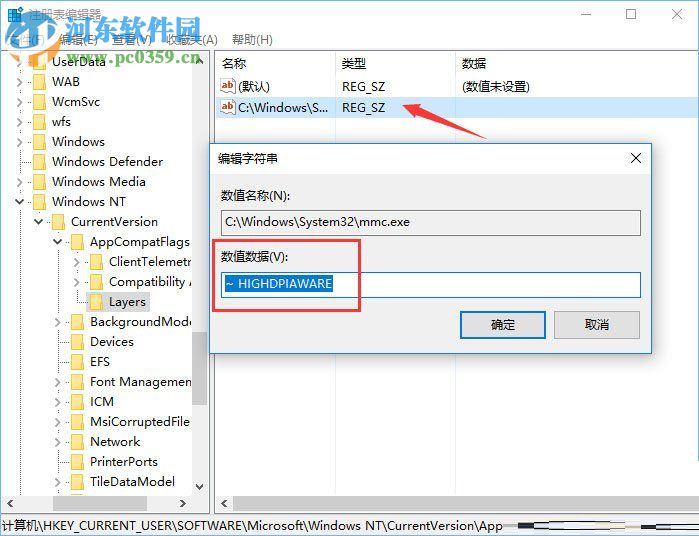Select the PrinterPorts key in tree
Image resolution: width=699 pixels, height=536 pixels.
(124, 462)
